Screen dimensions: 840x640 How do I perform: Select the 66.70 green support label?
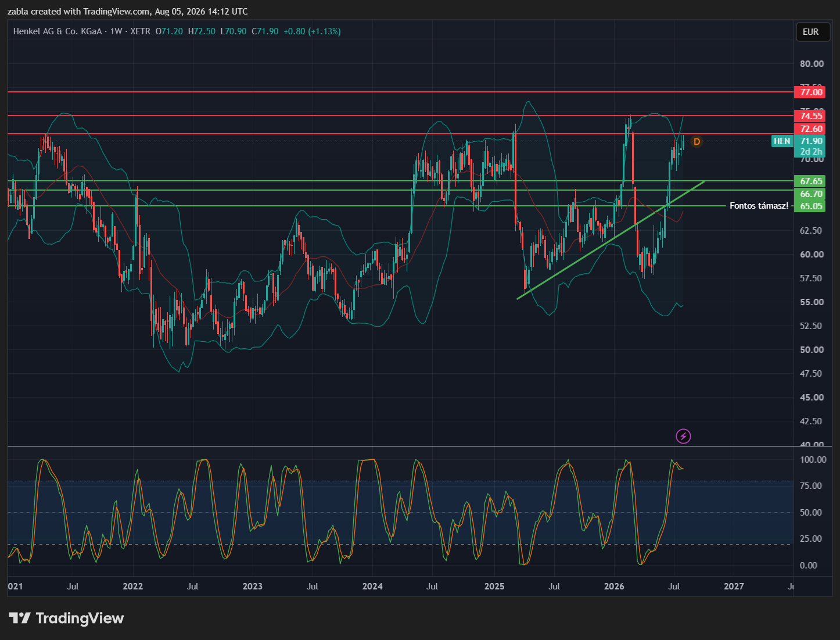809,194
